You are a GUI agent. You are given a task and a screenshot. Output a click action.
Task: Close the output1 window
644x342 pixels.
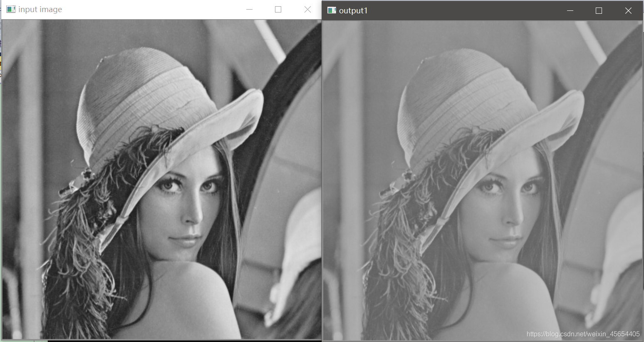pos(628,10)
